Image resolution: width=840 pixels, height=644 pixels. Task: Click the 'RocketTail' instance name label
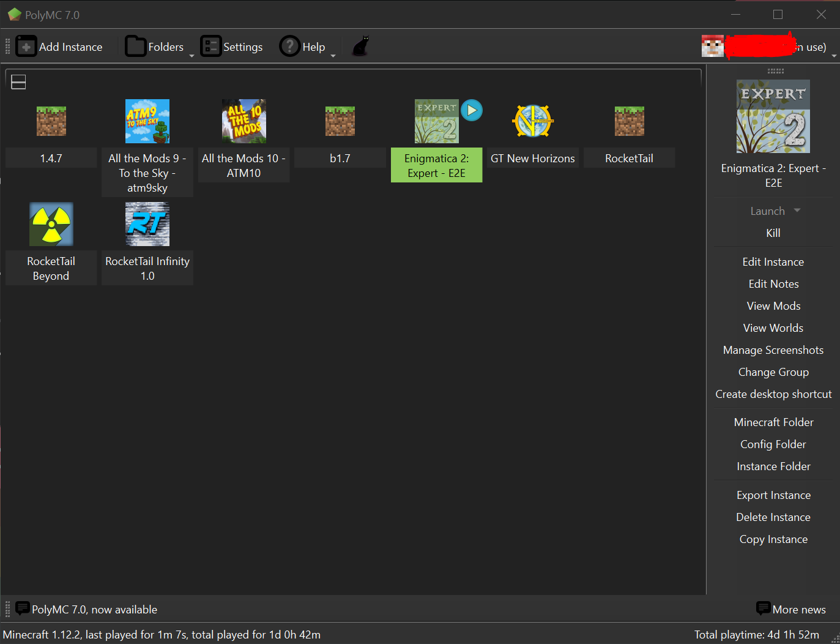pos(630,159)
